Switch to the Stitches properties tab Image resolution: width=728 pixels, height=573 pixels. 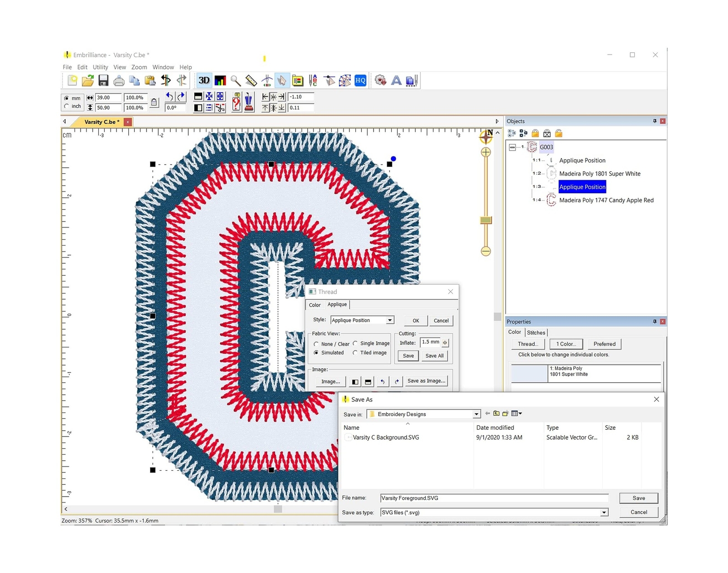coord(536,332)
